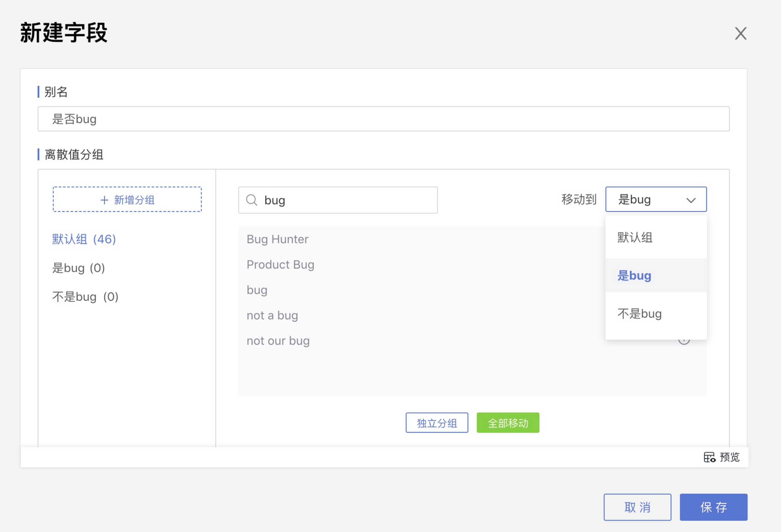Screen dimensions: 781x532
Task: Choose 默认组 in the dropdown menu
Action: point(656,238)
